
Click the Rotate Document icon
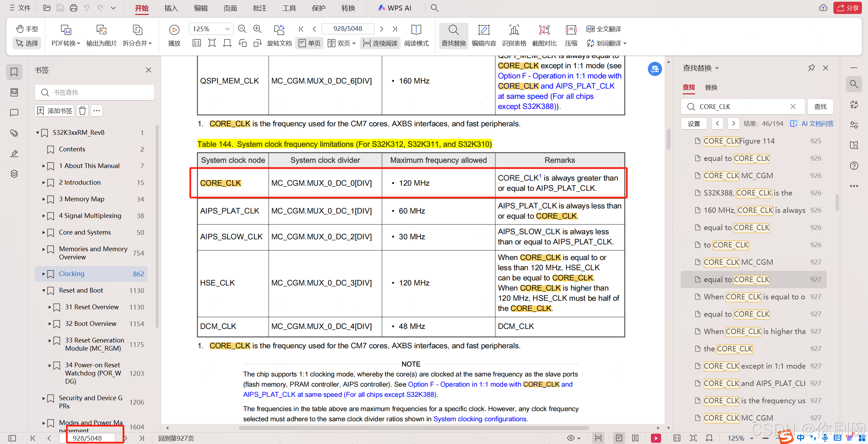coord(279,30)
